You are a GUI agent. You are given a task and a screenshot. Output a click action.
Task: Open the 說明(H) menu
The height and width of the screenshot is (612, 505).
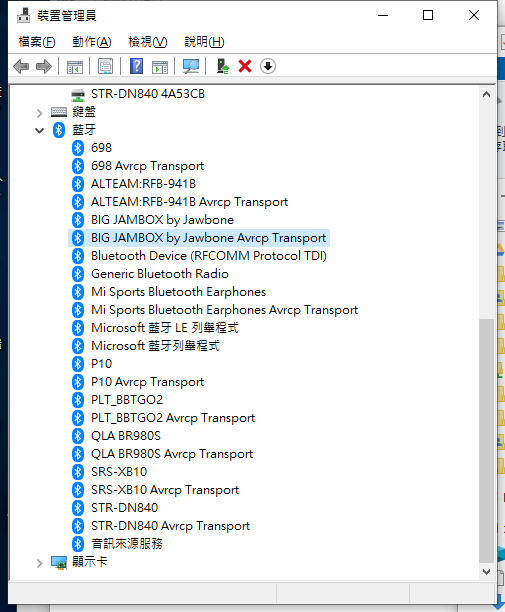coord(204,42)
